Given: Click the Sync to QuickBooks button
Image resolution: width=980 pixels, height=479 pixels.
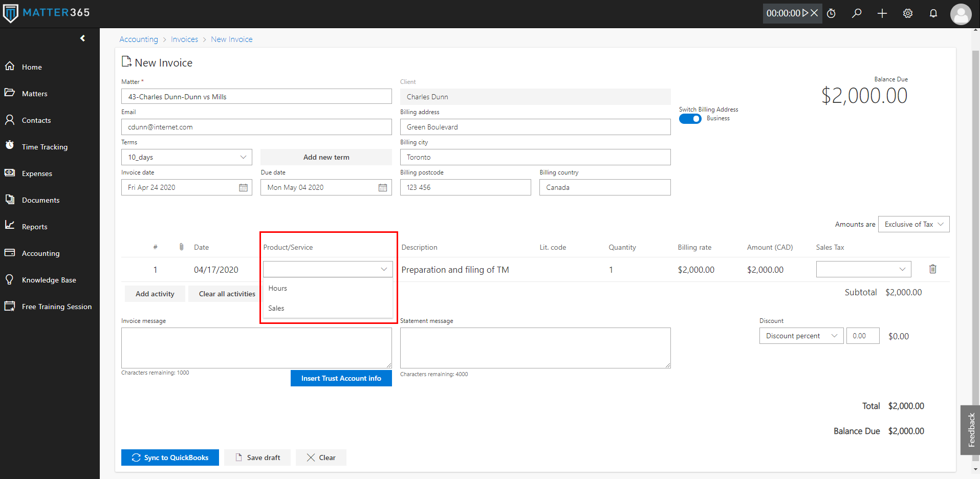Looking at the screenshot, I should (x=170, y=458).
